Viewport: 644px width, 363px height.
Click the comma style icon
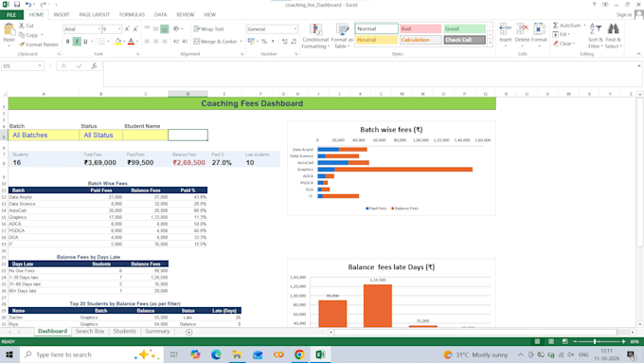(273, 42)
